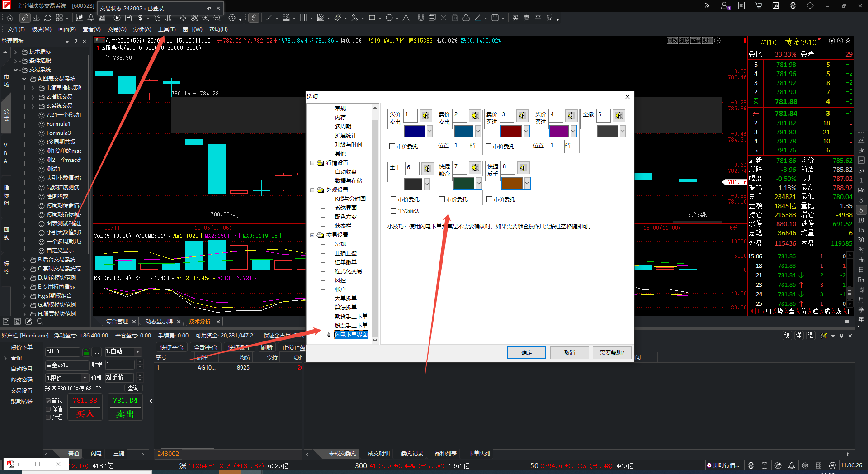Click the green lock icon next to AU10
Image resolution: width=868 pixels, height=474 pixels.
click(86, 351)
